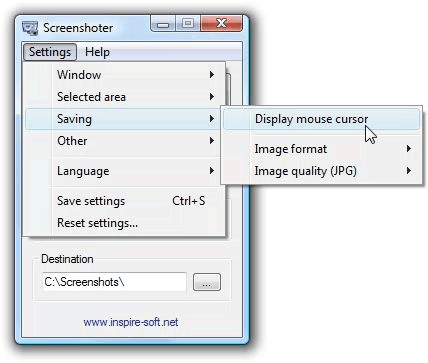Click the Screenshoter app icon in title bar
The height and width of the screenshot is (363, 428).
point(30,28)
